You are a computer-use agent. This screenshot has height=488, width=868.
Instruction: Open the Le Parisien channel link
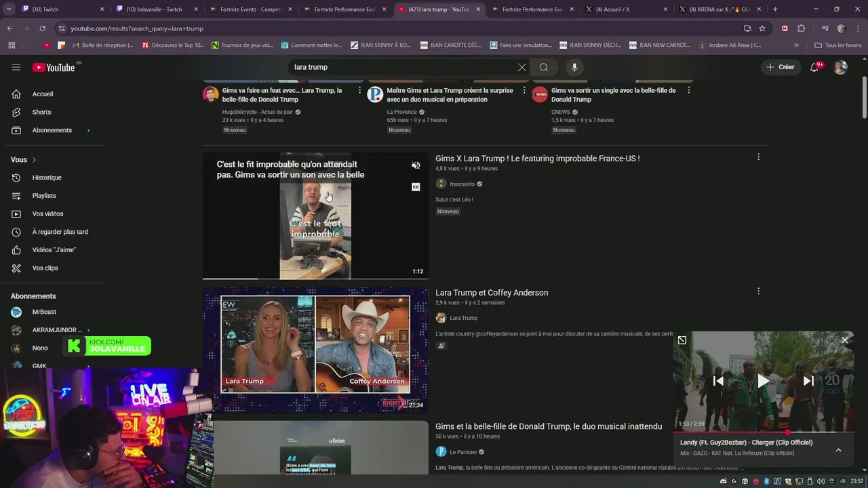(x=463, y=452)
